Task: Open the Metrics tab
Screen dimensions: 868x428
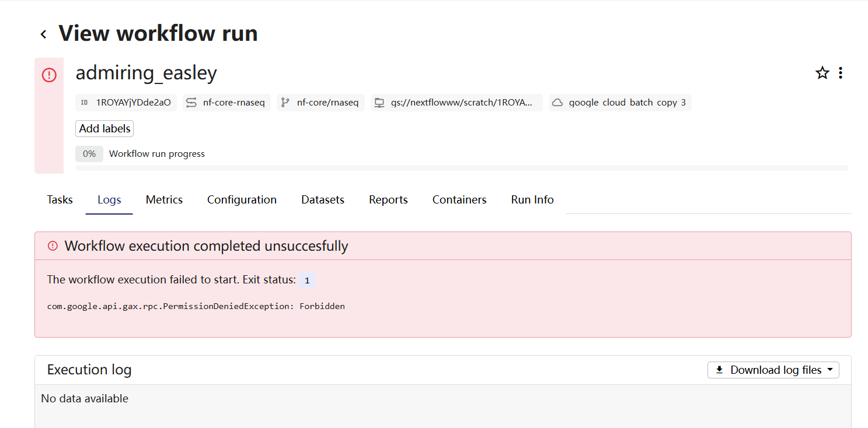Action: click(x=164, y=200)
